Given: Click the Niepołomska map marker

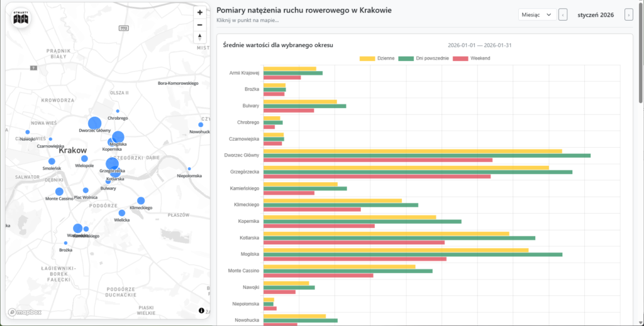Looking at the screenshot, I should (x=189, y=169).
